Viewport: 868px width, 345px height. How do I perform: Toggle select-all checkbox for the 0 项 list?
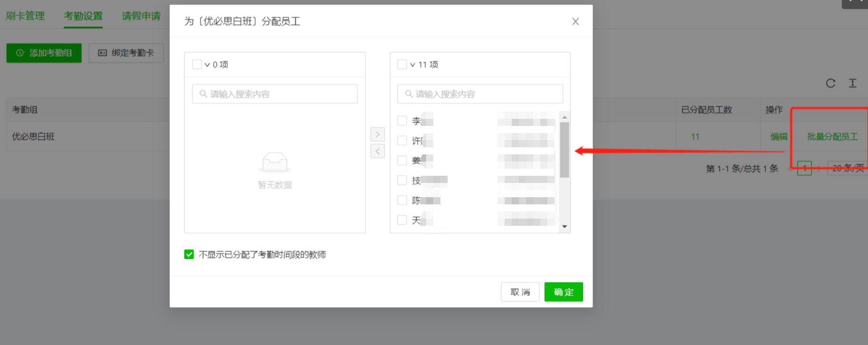197,64
